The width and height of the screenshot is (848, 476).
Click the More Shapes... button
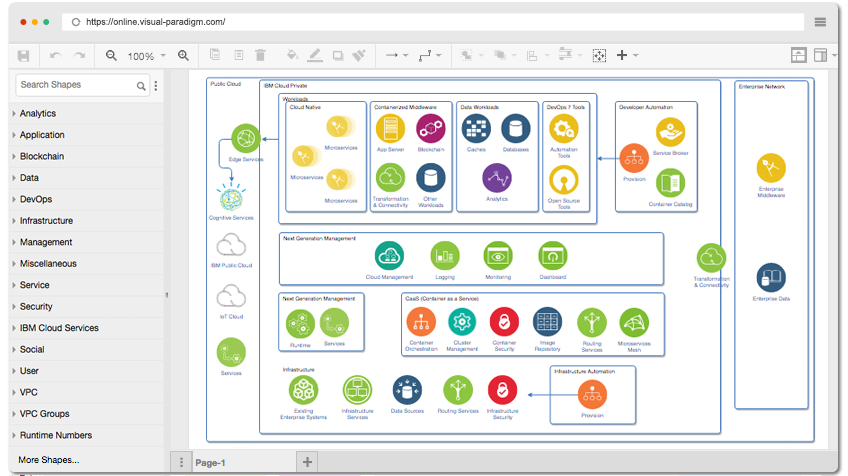(x=49, y=460)
